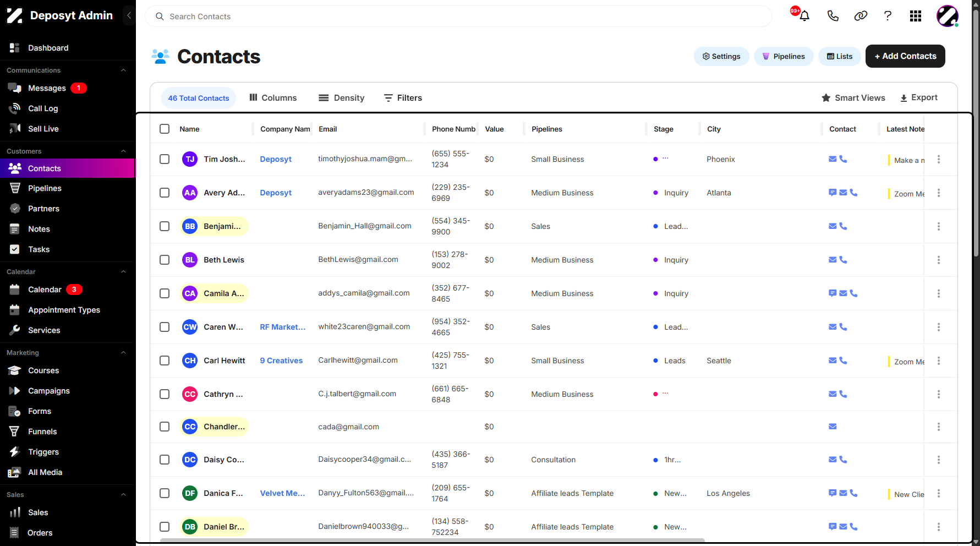
Task: Click phone icon in Avery Ad row
Action: (853, 193)
